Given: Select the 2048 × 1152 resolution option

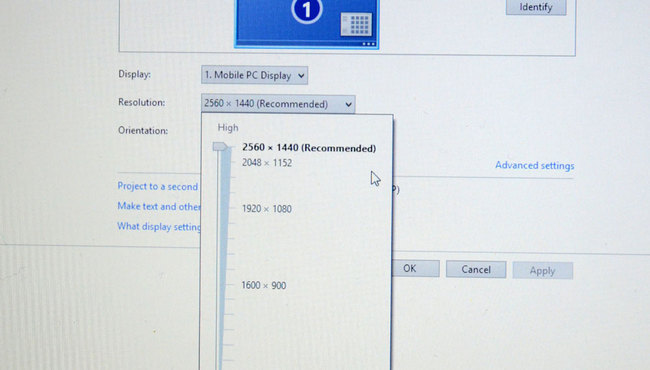Looking at the screenshot, I should [x=267, y=163].
